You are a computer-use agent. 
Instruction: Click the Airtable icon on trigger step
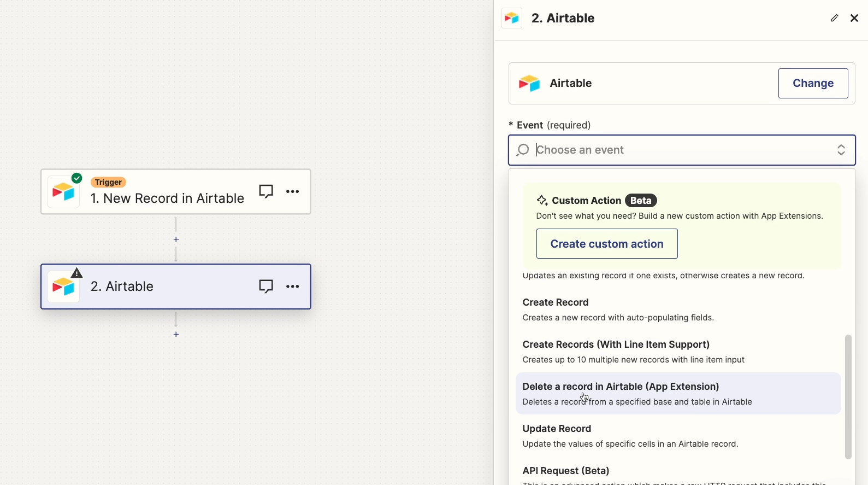point(64,192)
